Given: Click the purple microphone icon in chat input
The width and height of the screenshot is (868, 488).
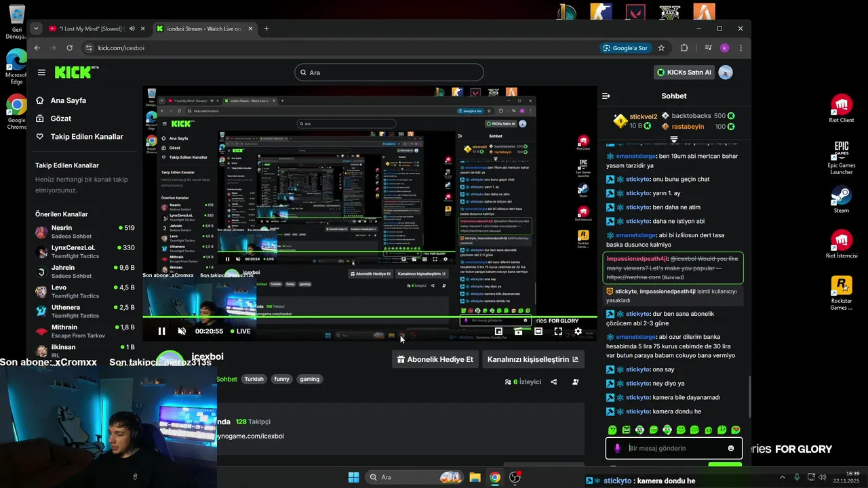Looking at the screenshot, I should point(617,448).
